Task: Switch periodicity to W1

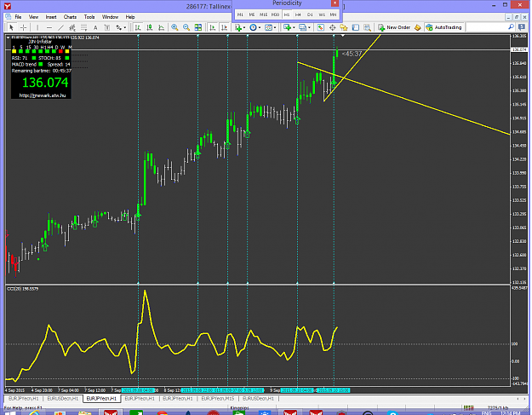Action: [x=322, y=14]
